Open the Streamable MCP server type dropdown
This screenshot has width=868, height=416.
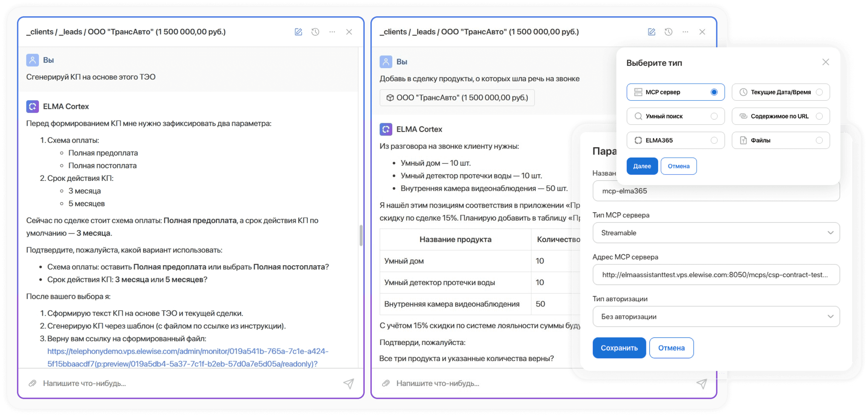tap(831, 233)
